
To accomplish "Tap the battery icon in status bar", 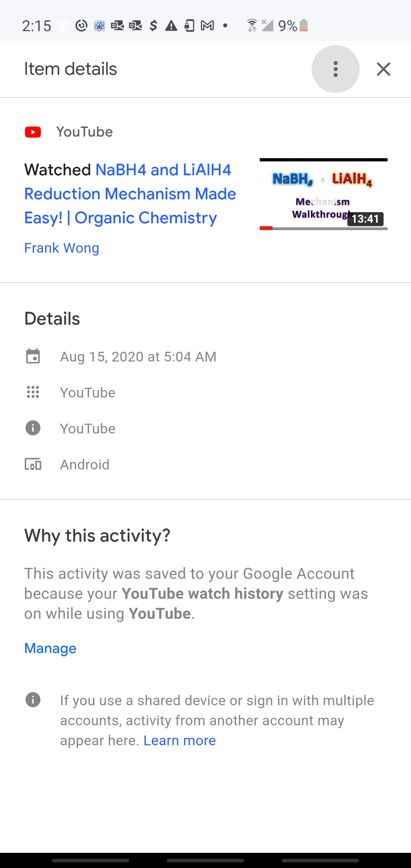I will click(x=303, y=26).
